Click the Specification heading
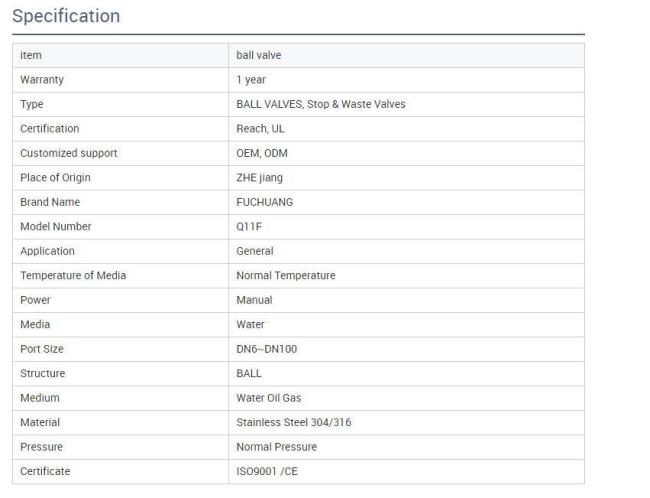Viewport: 650px width, 498px height. (x=66, y=16)
